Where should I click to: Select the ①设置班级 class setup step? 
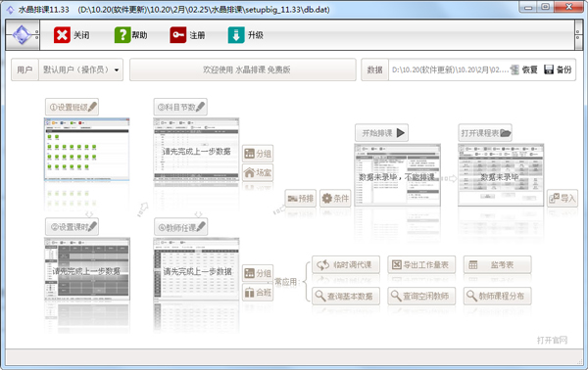click(x=72, y=107)
